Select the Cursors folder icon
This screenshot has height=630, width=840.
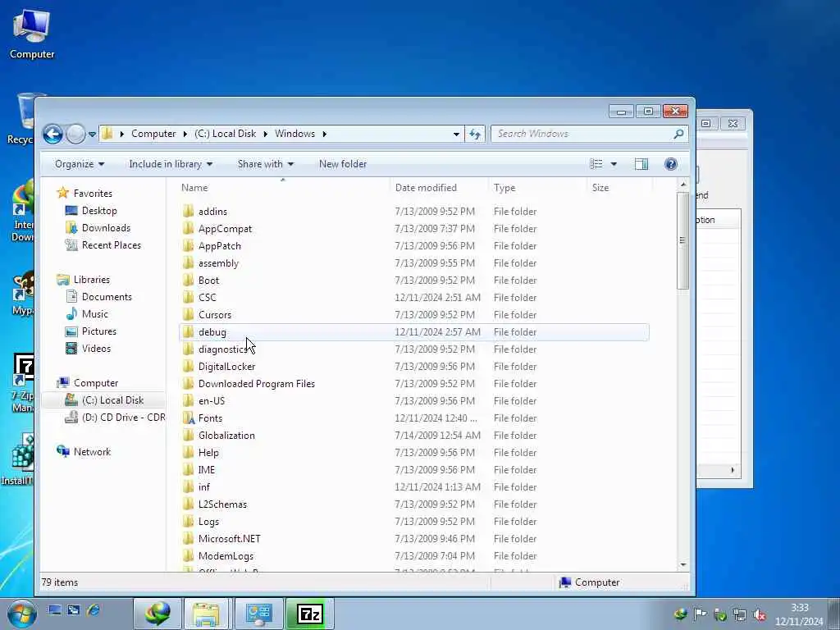188,314
